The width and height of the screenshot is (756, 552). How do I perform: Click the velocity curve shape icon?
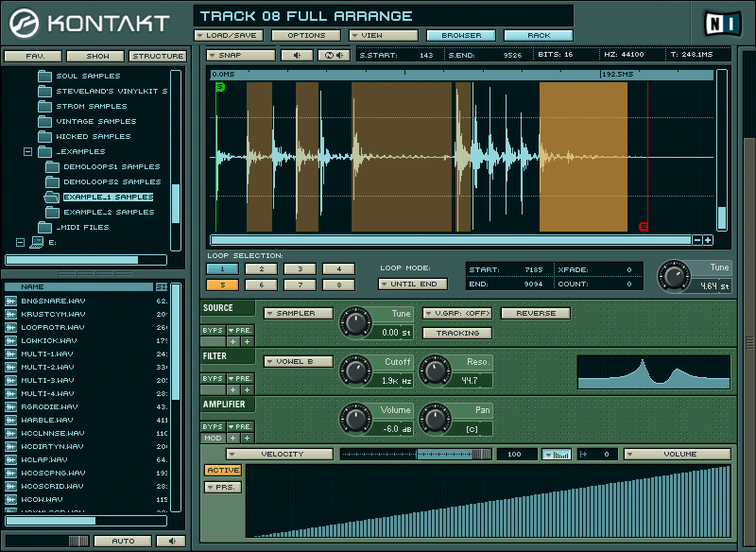(x=557, y=454)
